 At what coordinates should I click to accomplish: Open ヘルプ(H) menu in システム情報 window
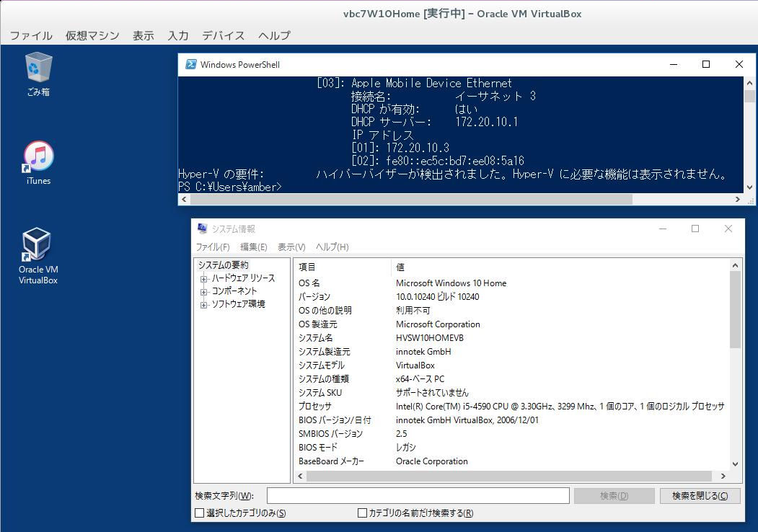(x=332, y=247)
